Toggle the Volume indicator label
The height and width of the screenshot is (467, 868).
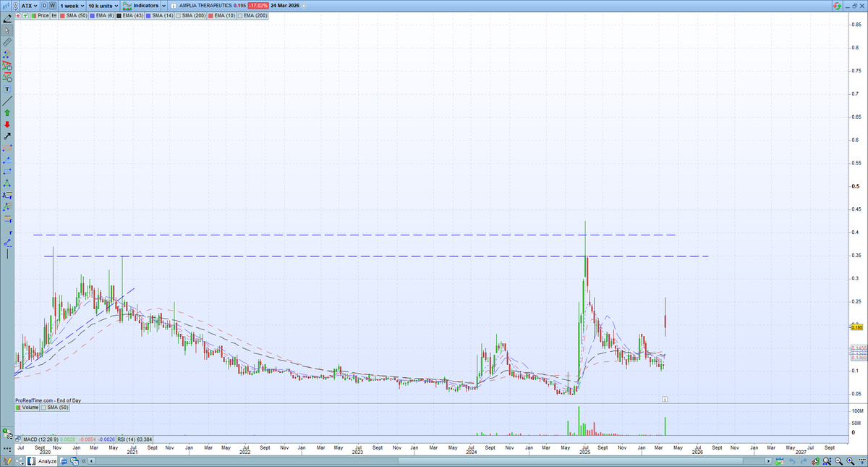click(x=27, y=407)
